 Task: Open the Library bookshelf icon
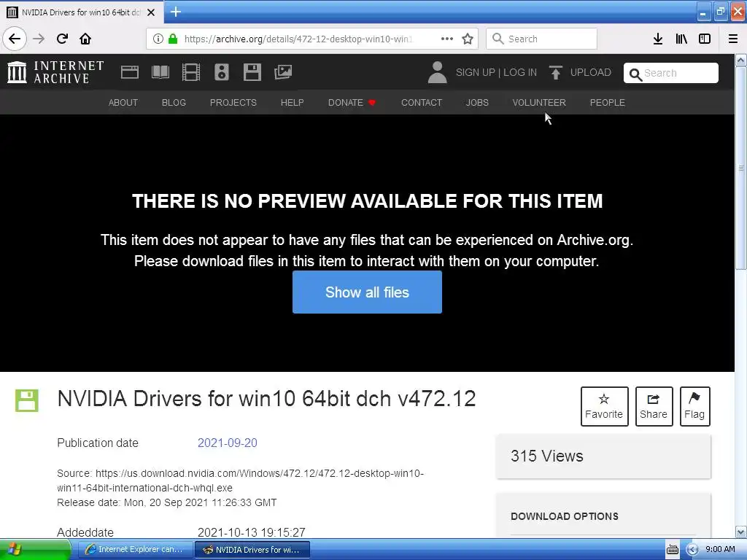pyautogui.click(x=681, y=39)
